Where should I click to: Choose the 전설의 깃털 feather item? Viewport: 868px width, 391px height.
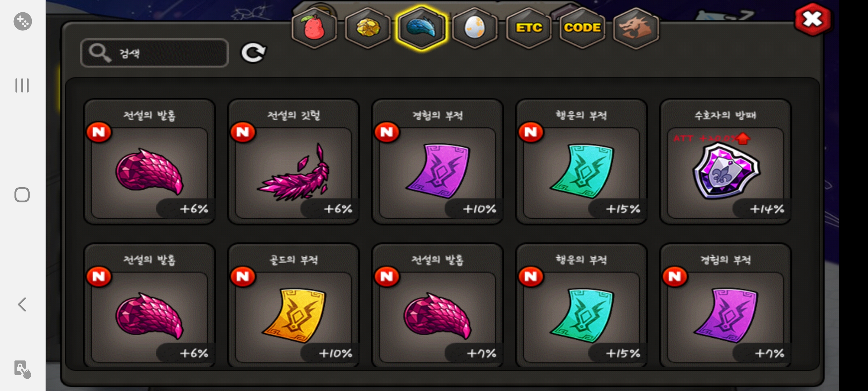pyautogui.click(x=293, y=161)
